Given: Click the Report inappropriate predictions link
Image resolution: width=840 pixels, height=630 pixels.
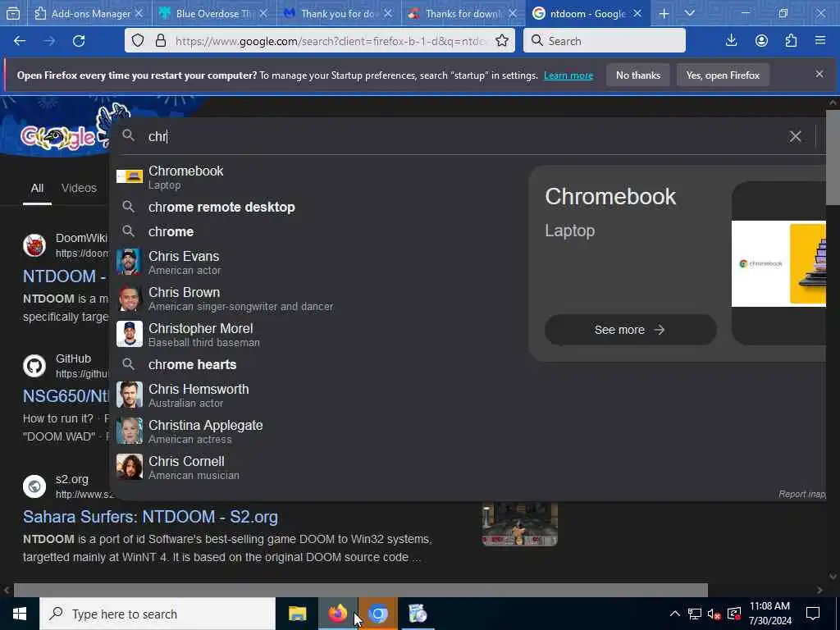Looking at the screenshot, I should [801, 494].
